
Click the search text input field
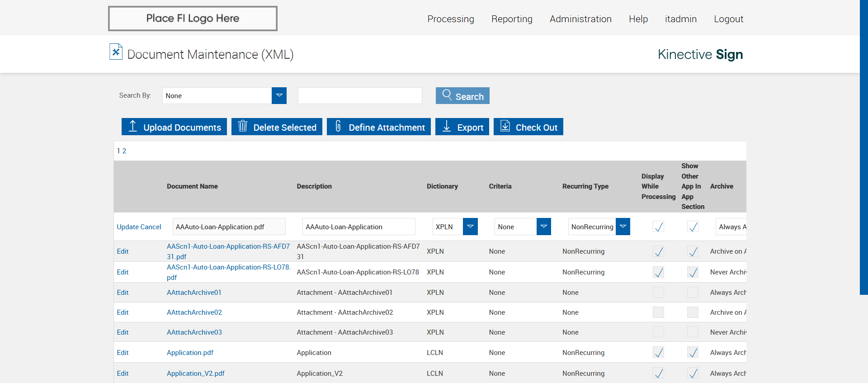(360, 96)
